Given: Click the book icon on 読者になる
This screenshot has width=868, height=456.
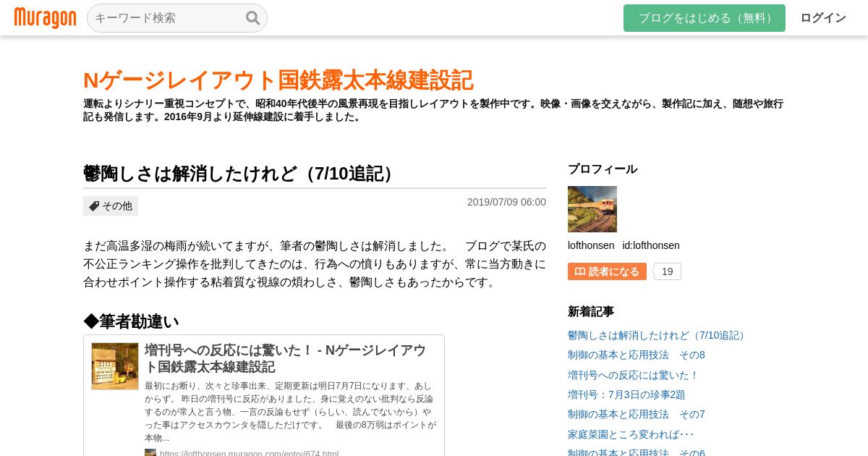Looking at the screenshot, I should (x=579, y=271).
